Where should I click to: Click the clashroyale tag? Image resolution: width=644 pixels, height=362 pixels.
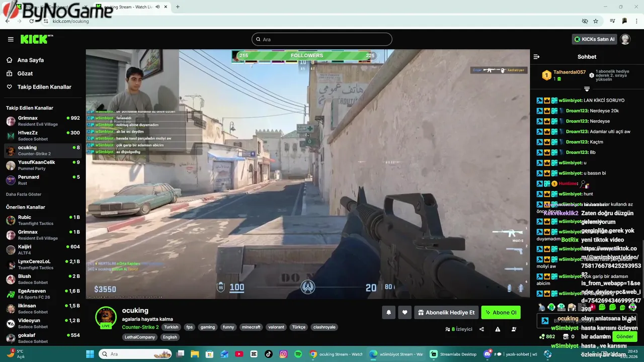[325, 327]
